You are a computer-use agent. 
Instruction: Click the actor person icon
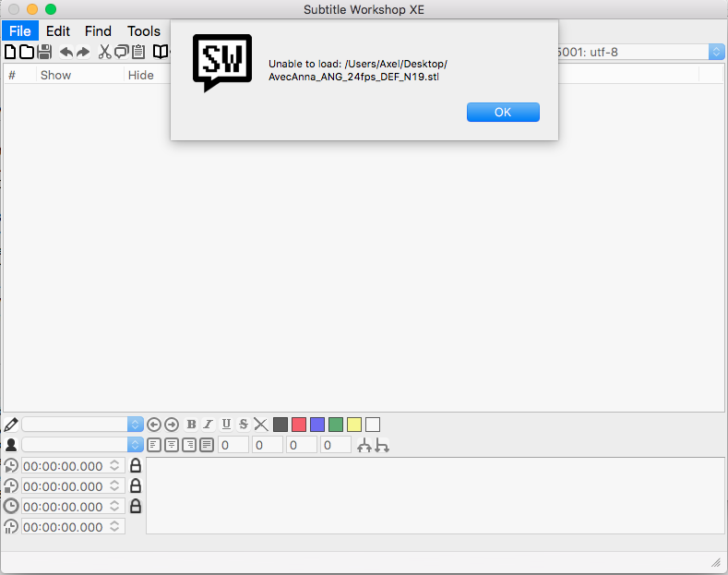(11, 445)
